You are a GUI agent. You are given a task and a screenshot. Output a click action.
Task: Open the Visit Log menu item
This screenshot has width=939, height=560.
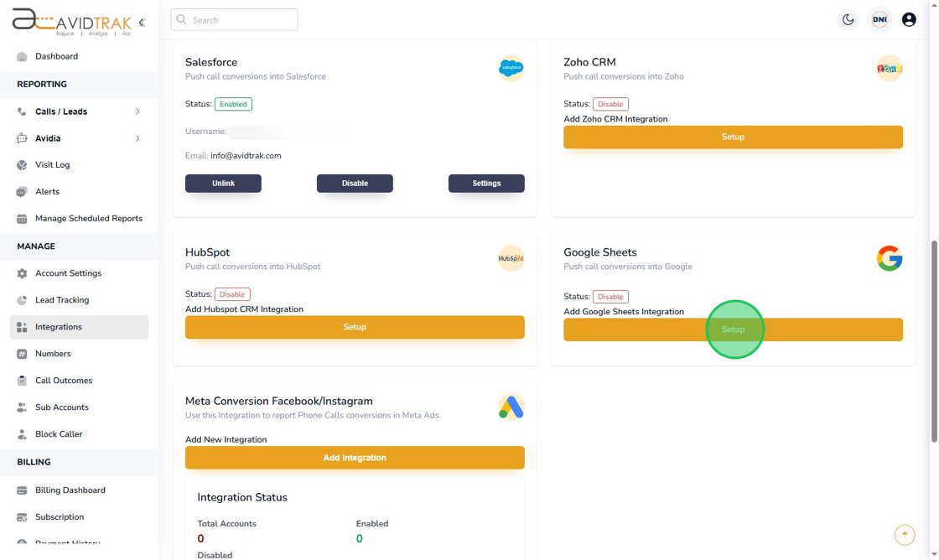click(52, 165)
